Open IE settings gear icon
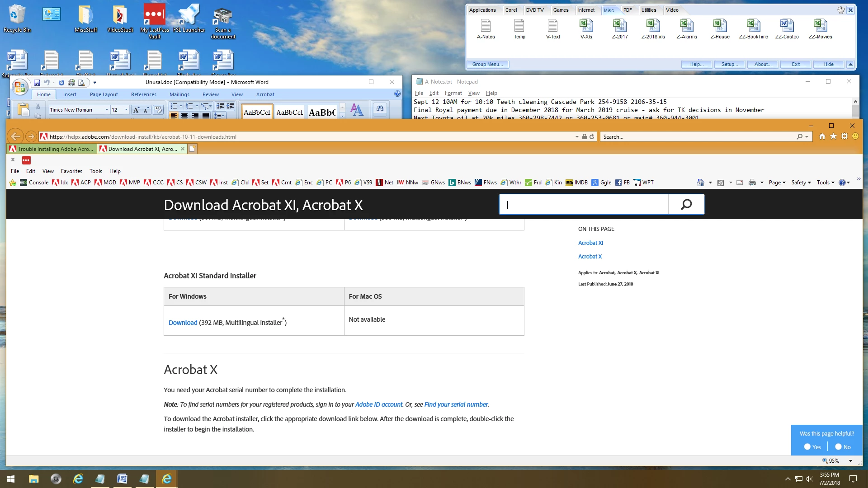The height and width of the screenshot is (488, 868). (x=844, y=136)
